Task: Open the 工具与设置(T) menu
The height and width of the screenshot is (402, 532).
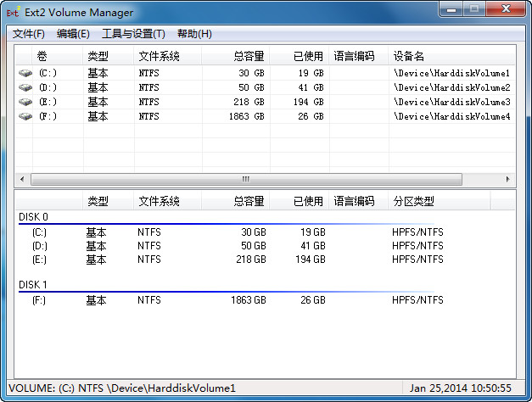Action: [133, 34]
